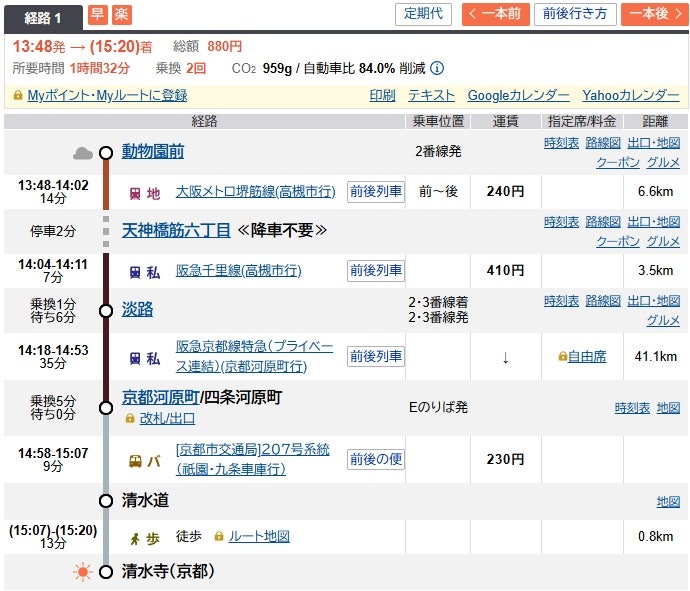Click the 前後行き方 button

tap(574, 14)
